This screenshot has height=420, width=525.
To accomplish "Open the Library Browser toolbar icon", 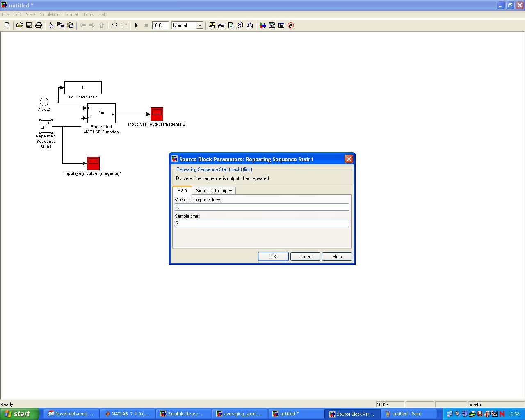I will click(x=262, y=25).
